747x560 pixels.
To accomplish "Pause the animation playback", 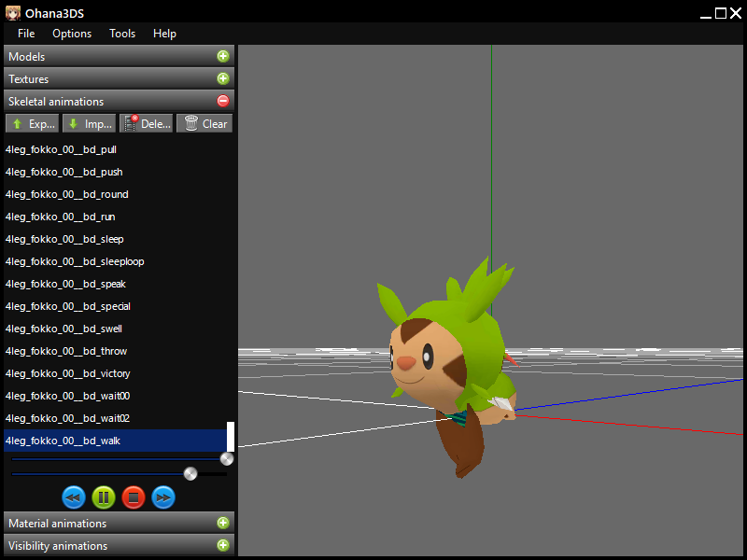I will coord(104,497).
